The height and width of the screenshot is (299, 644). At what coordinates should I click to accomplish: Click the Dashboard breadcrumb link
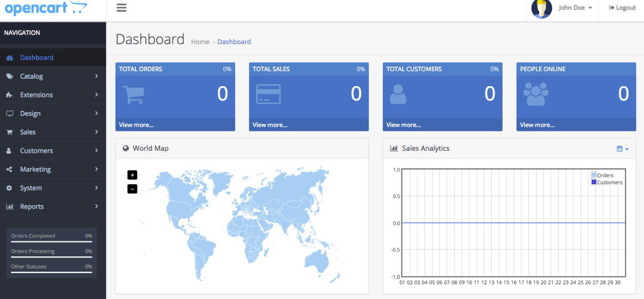click(234, 42)
